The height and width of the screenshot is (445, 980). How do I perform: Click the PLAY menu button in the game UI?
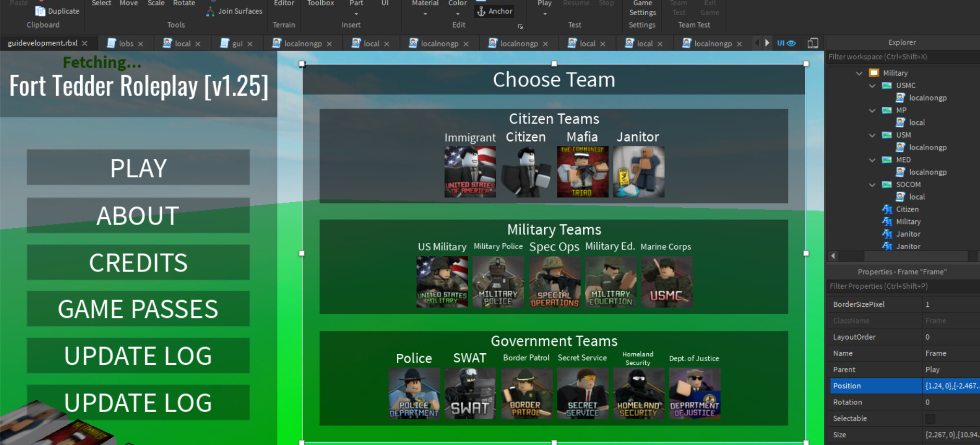point(138,167)
